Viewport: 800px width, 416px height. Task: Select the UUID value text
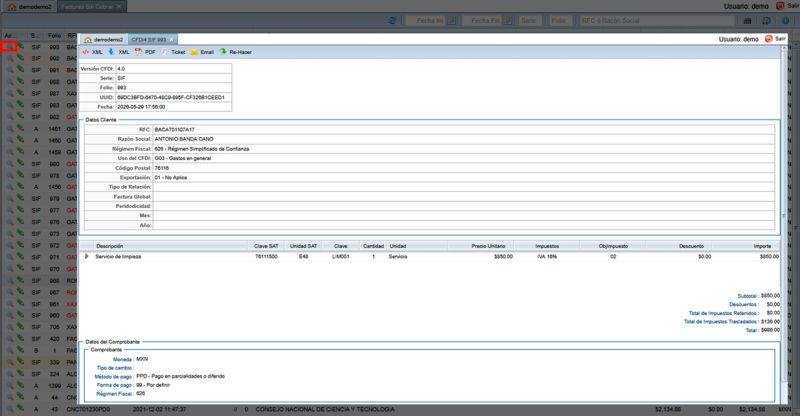click(x=170, y=97)
